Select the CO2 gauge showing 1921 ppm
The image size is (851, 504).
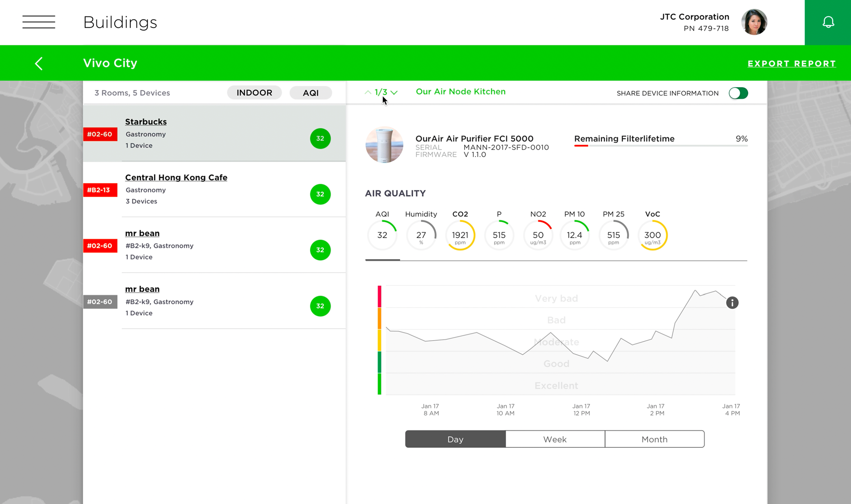point(460,235)
